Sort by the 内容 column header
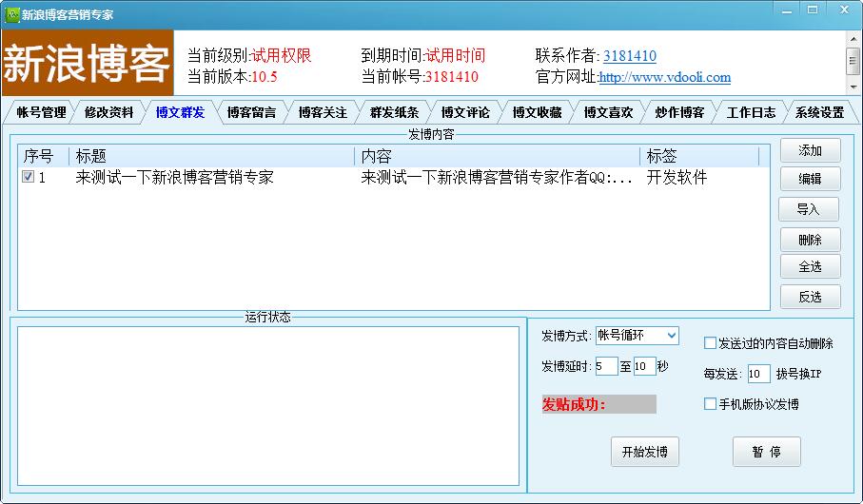863x504 pixels. 498,156
